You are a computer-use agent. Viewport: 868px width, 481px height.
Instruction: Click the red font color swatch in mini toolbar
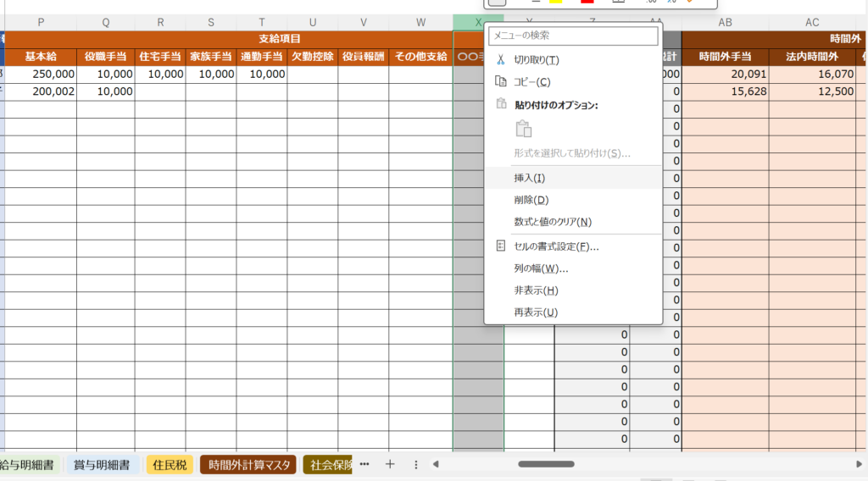587,3
